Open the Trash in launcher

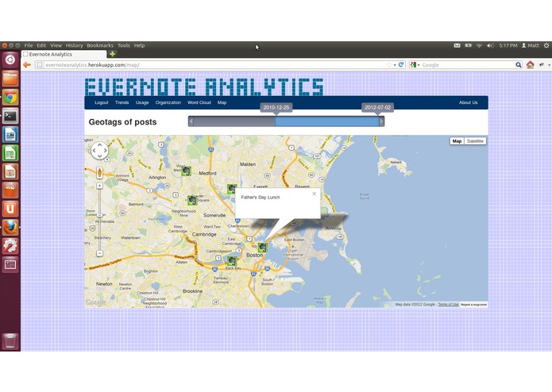tap(10, 340)
